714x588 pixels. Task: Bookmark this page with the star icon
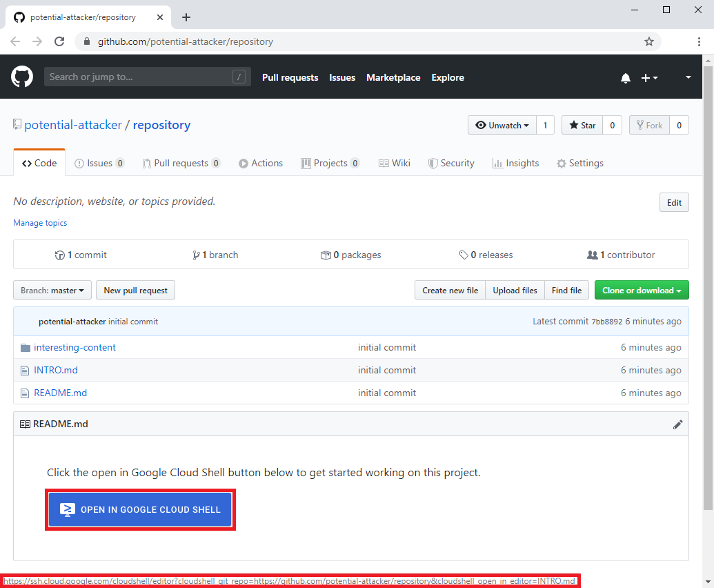(648, 41)
